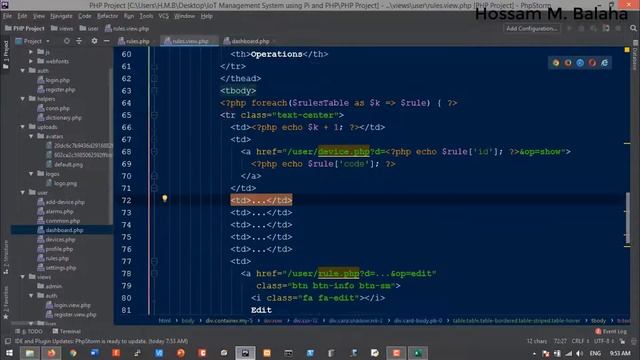Screen dimensions: 640x360
Task: Collapse the uploads folder
Action: (23, 127)
